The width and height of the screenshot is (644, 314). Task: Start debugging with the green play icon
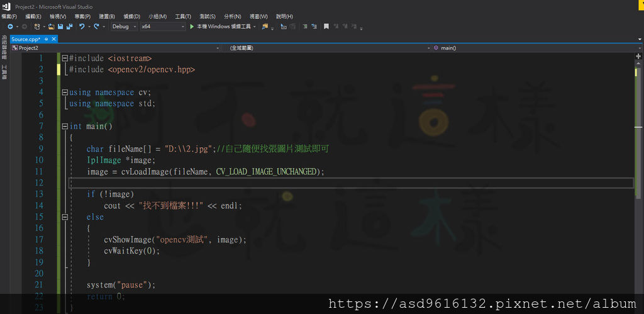point(192,26)
